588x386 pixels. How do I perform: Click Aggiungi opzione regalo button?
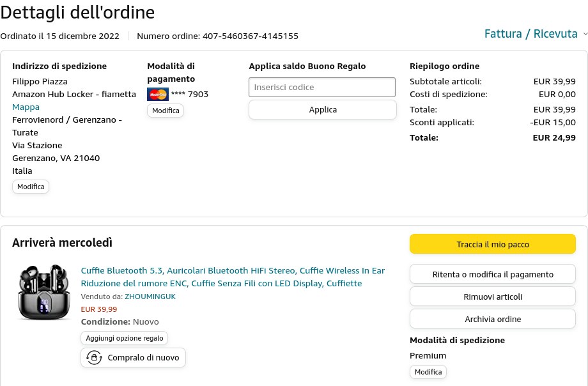(x=125, y=338)
